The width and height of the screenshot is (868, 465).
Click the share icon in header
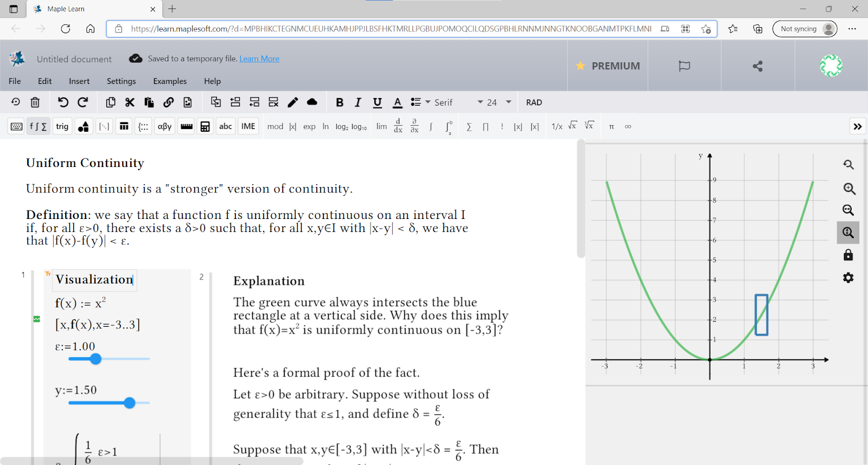(x=758, y=66)
